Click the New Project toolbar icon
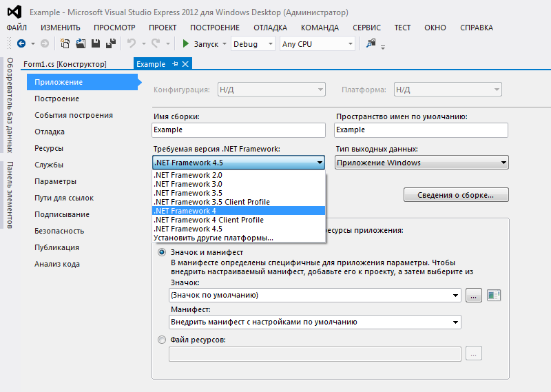Viewport: 551px width, 392px height. point(65,43)
